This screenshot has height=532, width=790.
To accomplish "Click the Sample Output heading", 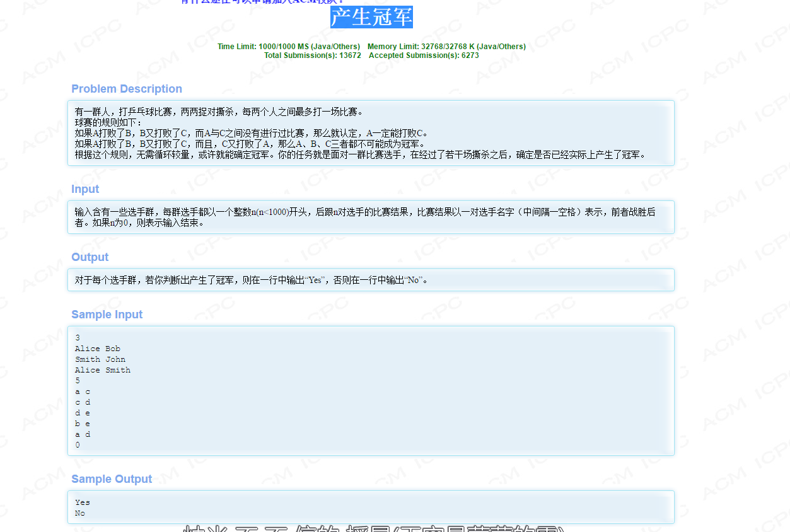I will (x=112, y=479).
